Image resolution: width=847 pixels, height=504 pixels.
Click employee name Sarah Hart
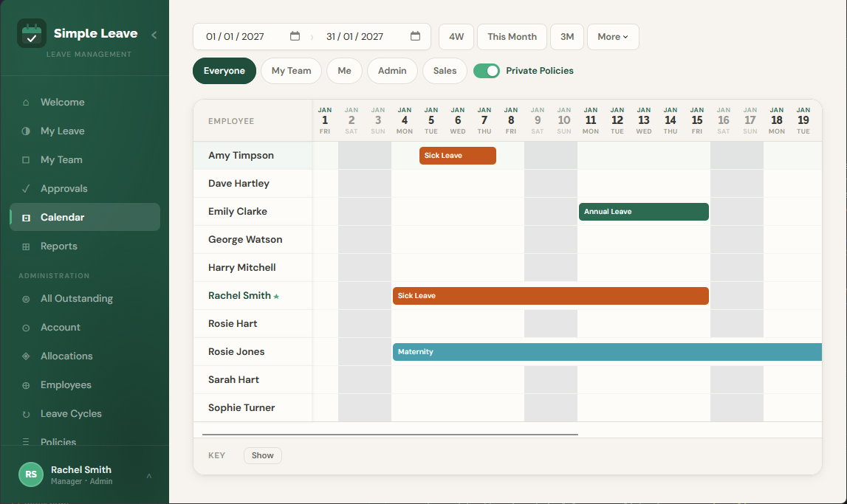pos(233,380)
